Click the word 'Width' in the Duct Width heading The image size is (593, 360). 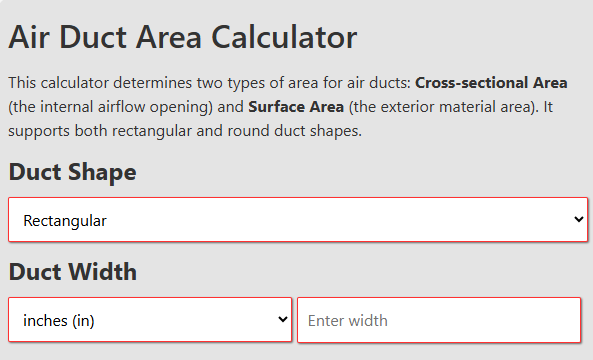click(x=103, y=272)
